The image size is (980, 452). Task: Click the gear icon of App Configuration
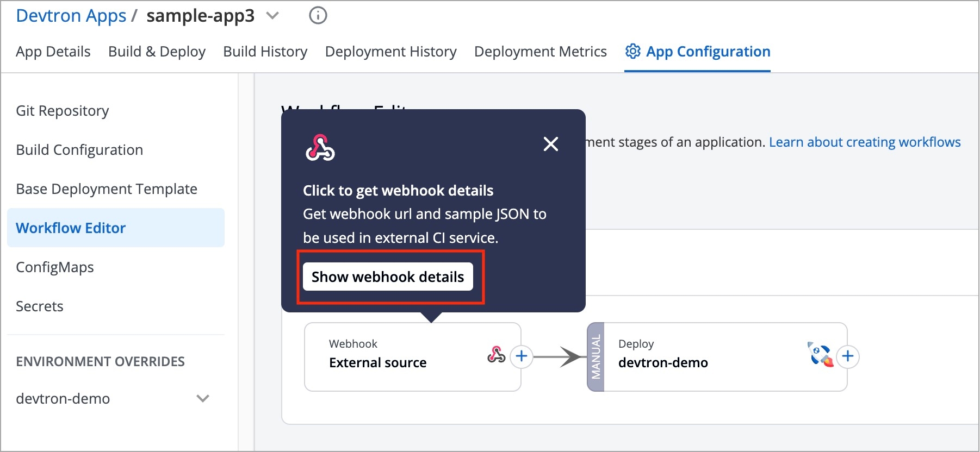(632, 51)
